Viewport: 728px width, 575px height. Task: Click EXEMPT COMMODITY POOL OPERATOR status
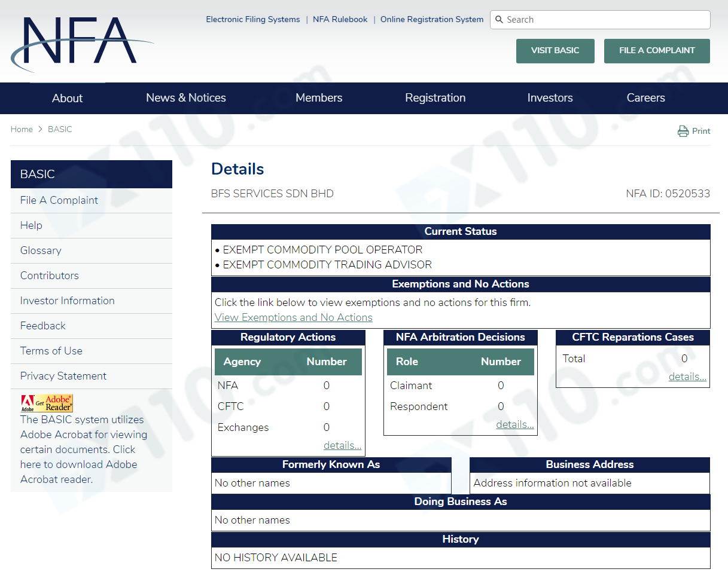[322, 250]
